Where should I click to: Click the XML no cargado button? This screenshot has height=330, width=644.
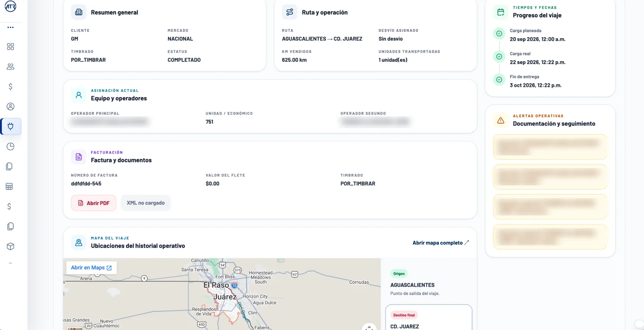point(146,203)
